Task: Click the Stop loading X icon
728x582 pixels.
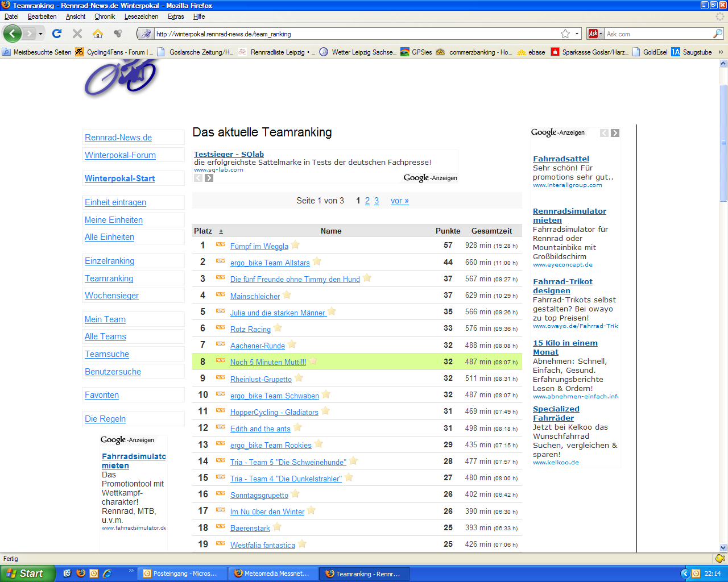Action: (x=77, y=34)
